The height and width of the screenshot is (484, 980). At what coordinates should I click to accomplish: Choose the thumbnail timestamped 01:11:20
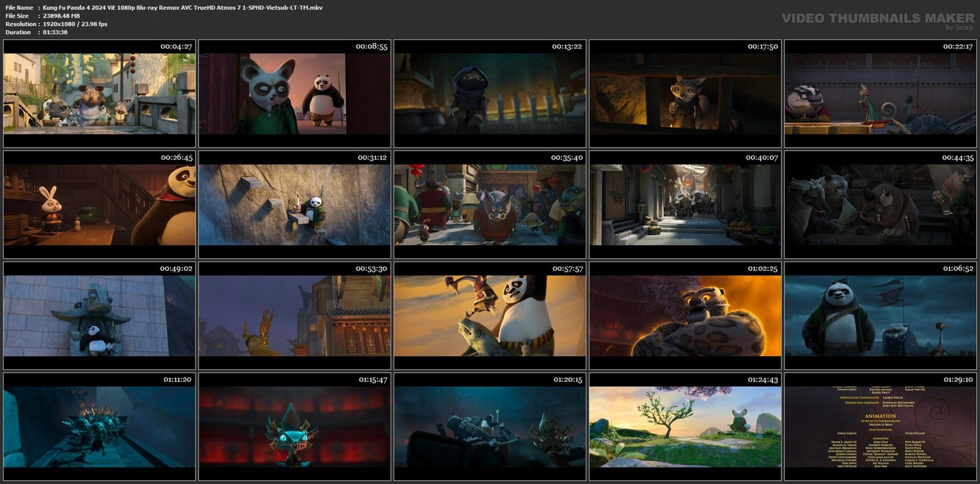coord(100,427)
